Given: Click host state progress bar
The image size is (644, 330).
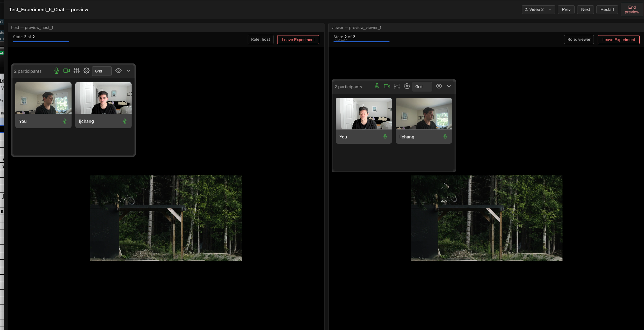Looking at the screenshot, I should pyautogui.click(x=41, y=42).
